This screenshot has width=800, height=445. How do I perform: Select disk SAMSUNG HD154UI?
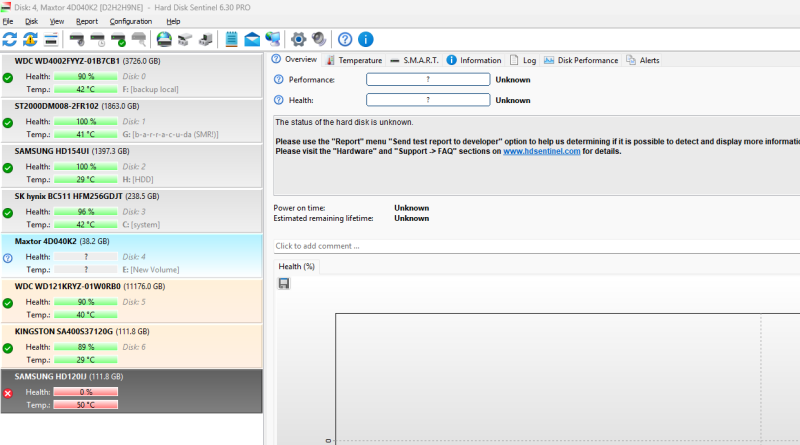point(132,165)
